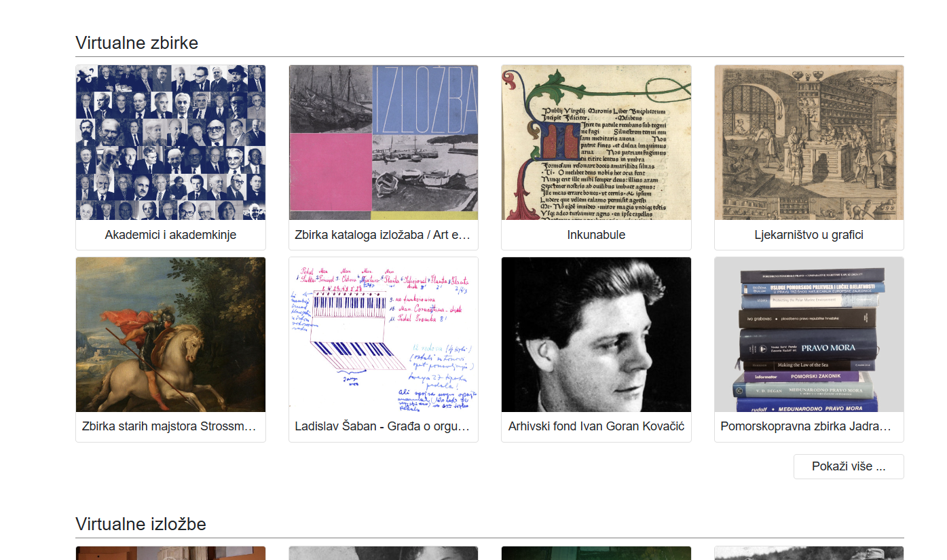Screen dimensions: 947x560
Task: Open the Ljekarništvo u grafici link
Action: point(809,235)
